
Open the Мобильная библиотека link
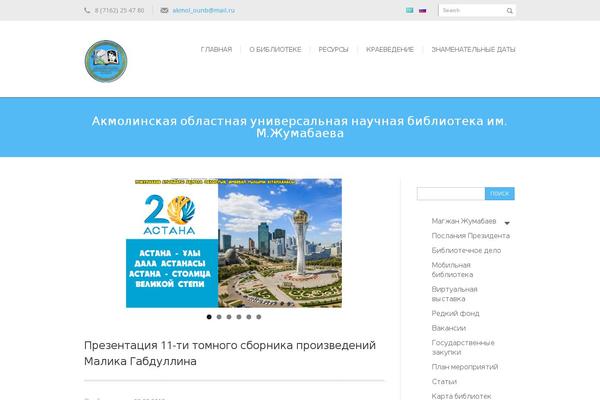[x=452, y=270]
